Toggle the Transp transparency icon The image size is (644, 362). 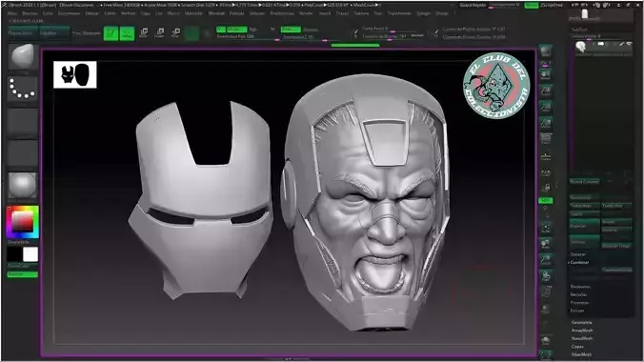coord(546,309)
